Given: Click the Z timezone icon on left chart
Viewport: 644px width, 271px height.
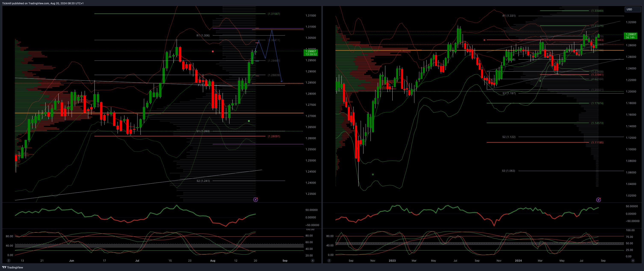Looking at the screenshot, I should [x=9, y=261].
